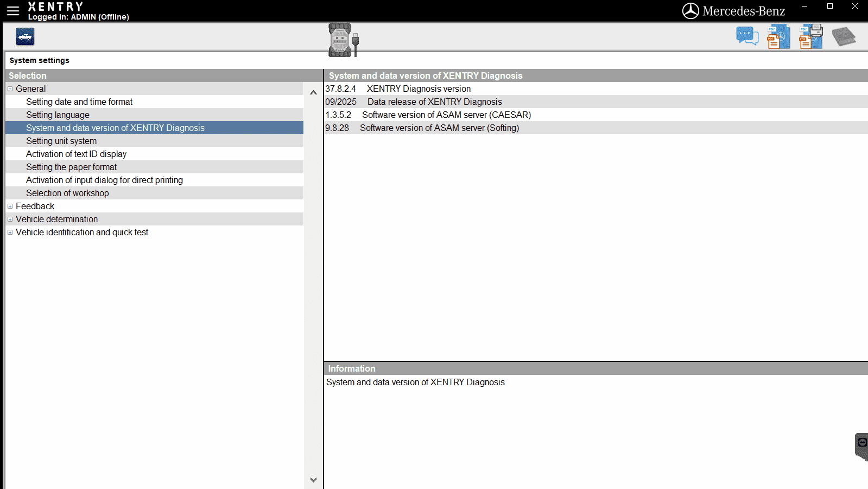Click the blue car vehicle icon
The image size is (868, 489).
pyautogui.click(x=25, y=37)
